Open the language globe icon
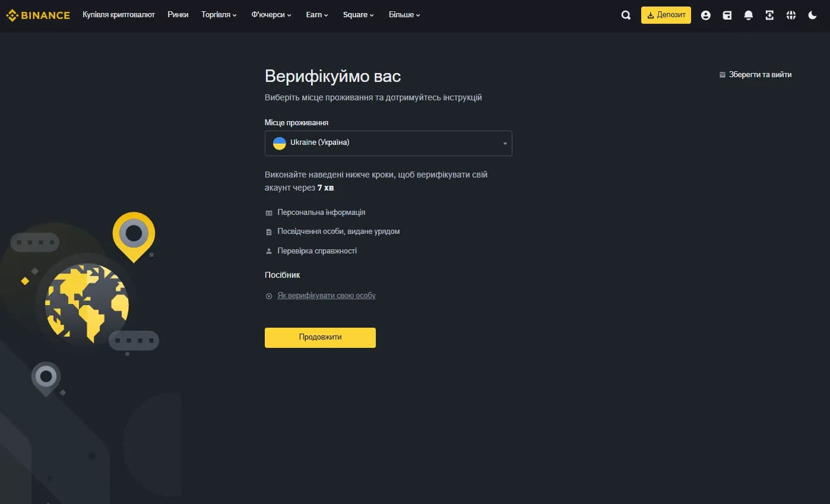 [791, 15]
